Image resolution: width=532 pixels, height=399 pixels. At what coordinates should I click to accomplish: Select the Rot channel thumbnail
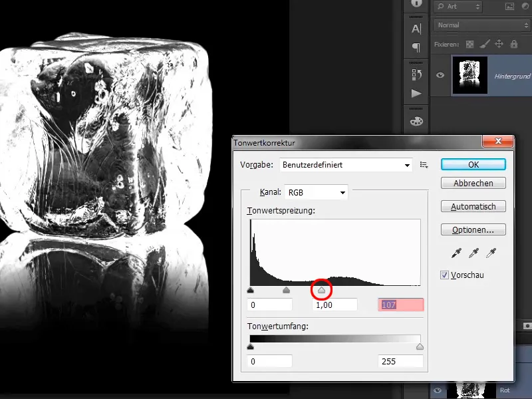point(471,390)
